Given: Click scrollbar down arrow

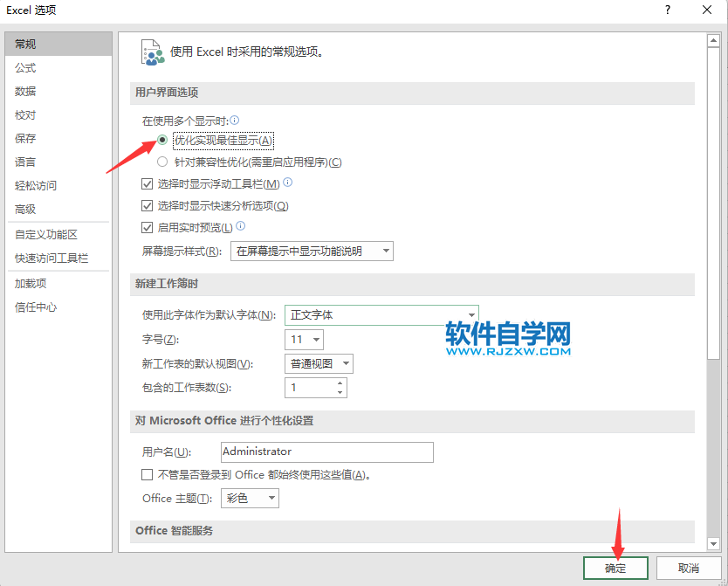Looking at the screenshot, I should [714, 544].
